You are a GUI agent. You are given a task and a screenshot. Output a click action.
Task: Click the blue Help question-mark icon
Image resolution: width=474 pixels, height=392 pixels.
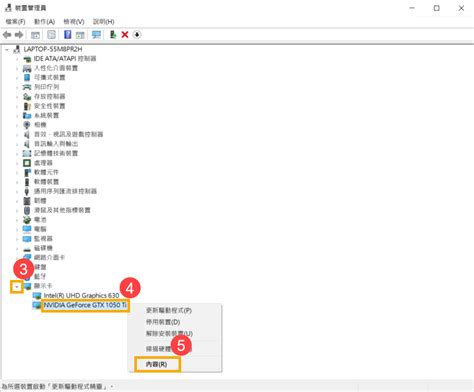68,34
